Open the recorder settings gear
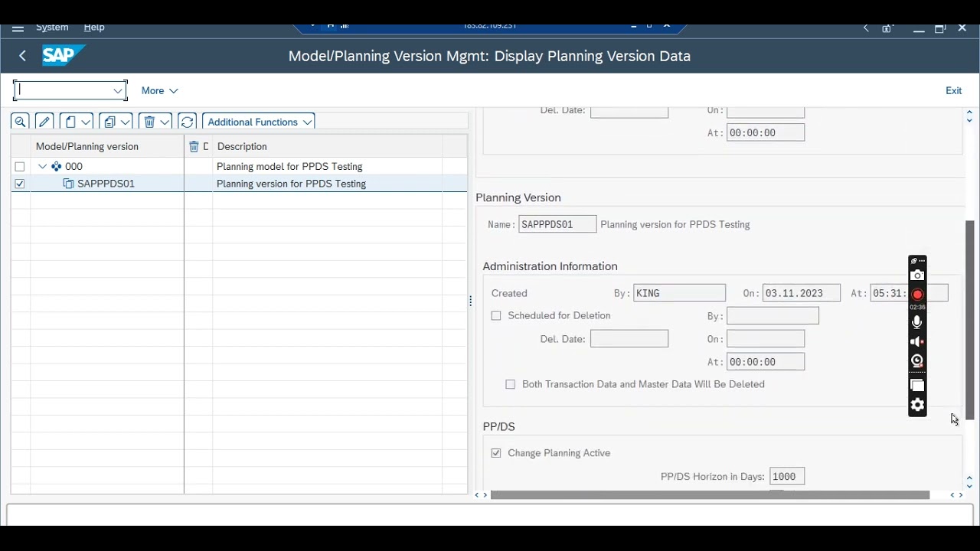Screen dimensions: 980x551 click(917, 406)
